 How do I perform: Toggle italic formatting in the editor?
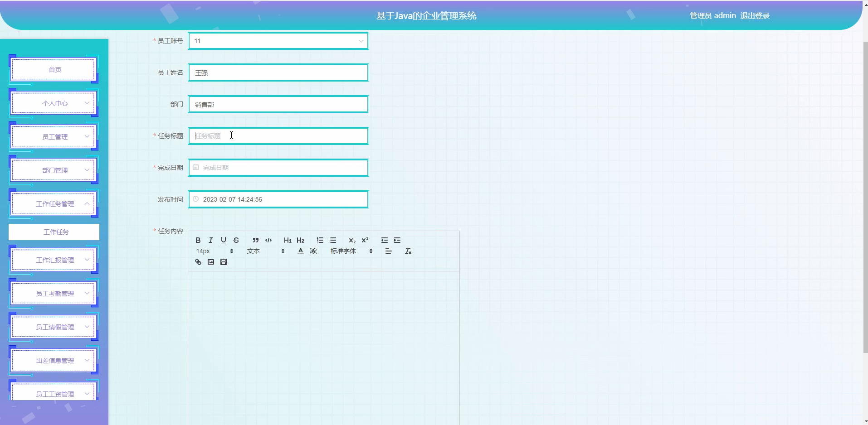(x=210, y=240)
